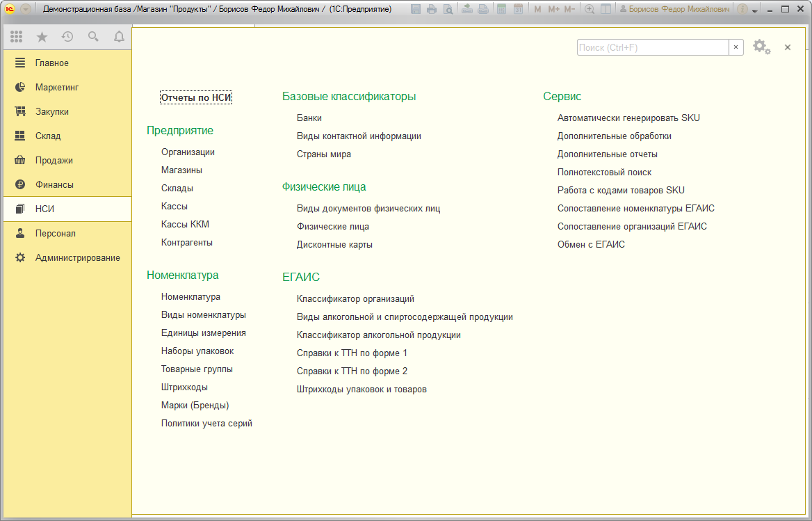Image resolution: width=812 pixels, height=521 pixels.
Task: Open Кассы ККМ list
Action: coord(185,224)
